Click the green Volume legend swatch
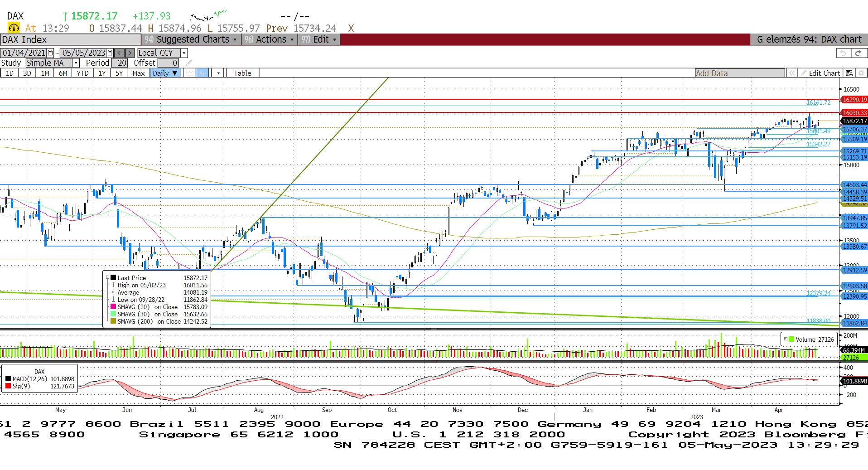The image size is (868, 470). [x=791, y=339]
